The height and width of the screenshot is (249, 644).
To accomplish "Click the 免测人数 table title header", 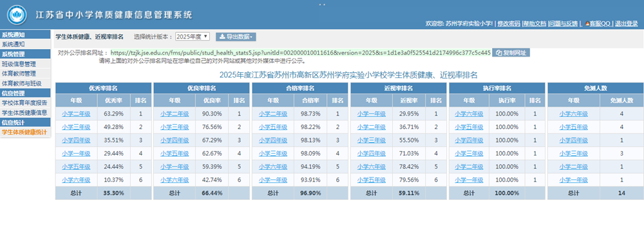I will [x=596, y=88].
